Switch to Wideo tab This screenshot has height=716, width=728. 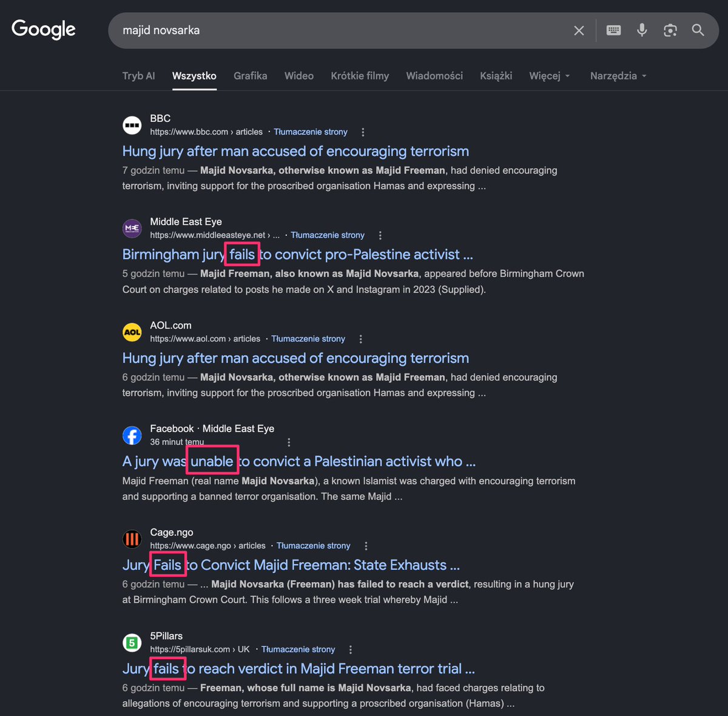(299, 76)
